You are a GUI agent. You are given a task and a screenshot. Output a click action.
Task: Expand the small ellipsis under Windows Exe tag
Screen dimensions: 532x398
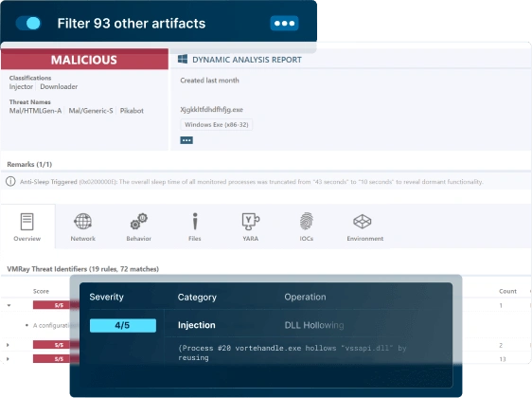coord(186,140)
